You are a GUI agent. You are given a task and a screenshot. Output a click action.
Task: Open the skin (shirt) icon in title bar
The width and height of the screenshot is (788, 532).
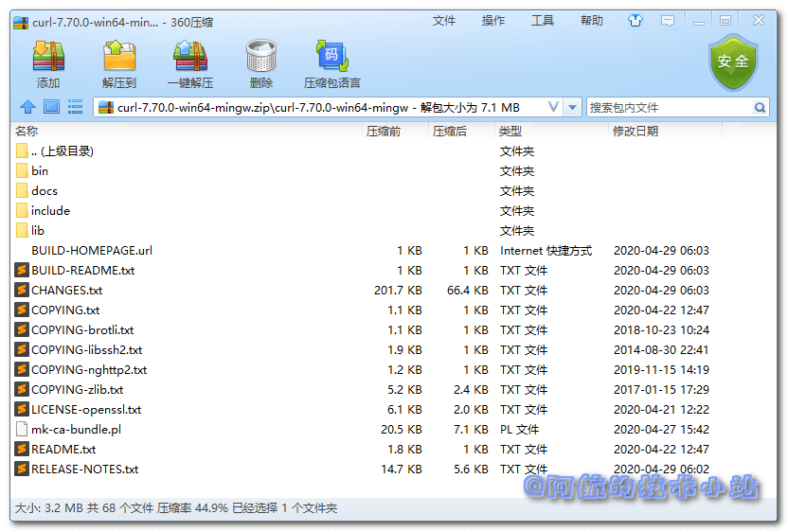636,21
